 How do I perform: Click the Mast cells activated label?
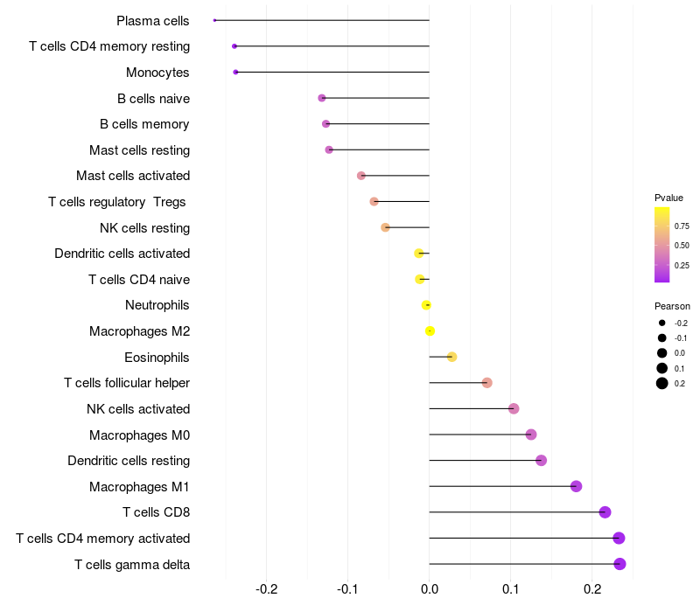(x=133, y=176)
